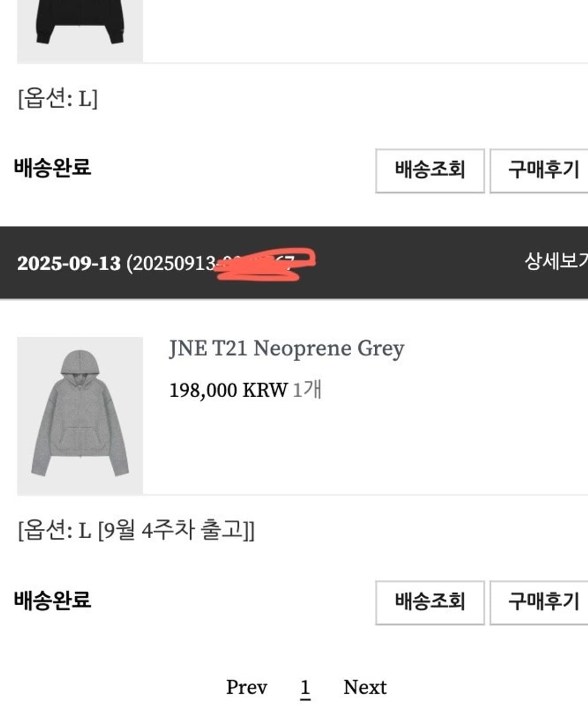
Task: Click the JNE T21 Neoprene Grey link
Action: pyautogui.click(x=286, y=349)
